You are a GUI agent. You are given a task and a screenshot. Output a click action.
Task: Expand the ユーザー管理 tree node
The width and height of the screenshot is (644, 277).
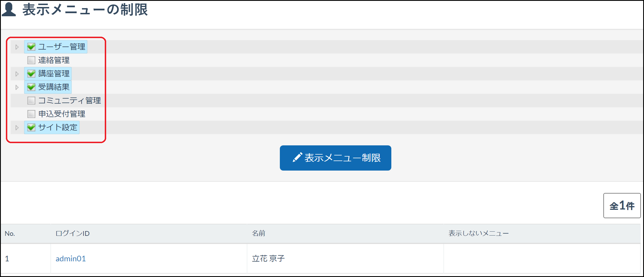pyautogui.click(x=17, y=47)
